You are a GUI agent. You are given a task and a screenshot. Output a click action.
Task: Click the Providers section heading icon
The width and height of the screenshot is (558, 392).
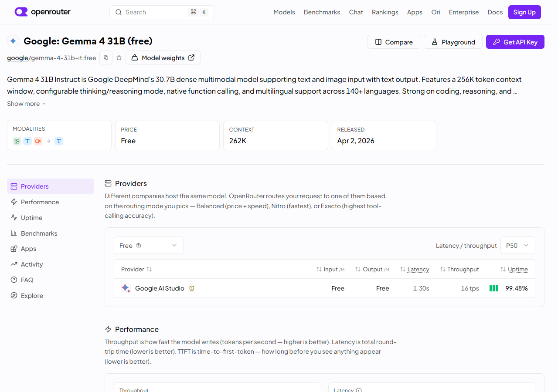pyautogui.click(x=108, y=183)
